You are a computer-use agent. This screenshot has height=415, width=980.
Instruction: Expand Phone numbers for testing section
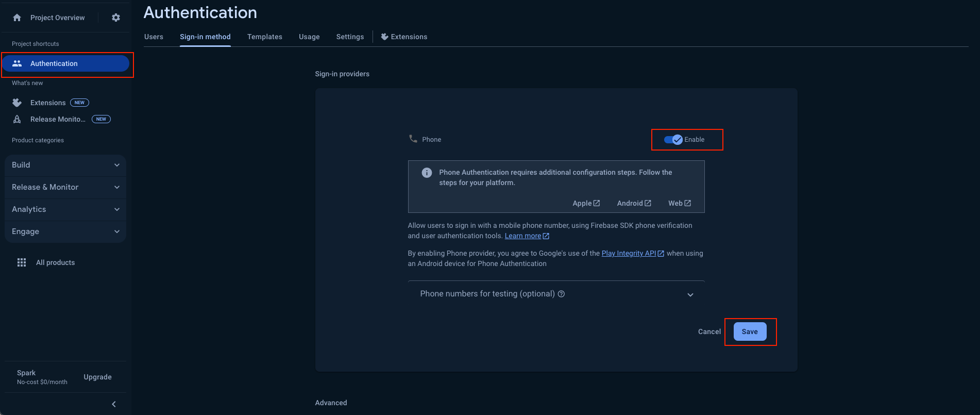[690, 294]
